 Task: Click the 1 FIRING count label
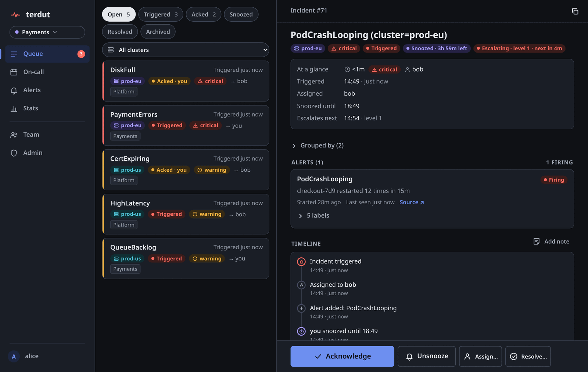tap(559, 162)
